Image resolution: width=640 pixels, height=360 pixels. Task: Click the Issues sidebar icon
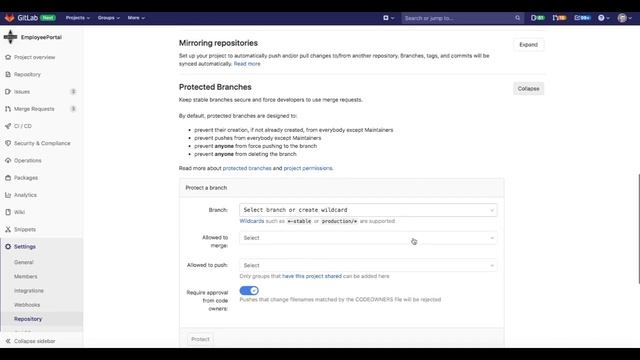point(8,92)
